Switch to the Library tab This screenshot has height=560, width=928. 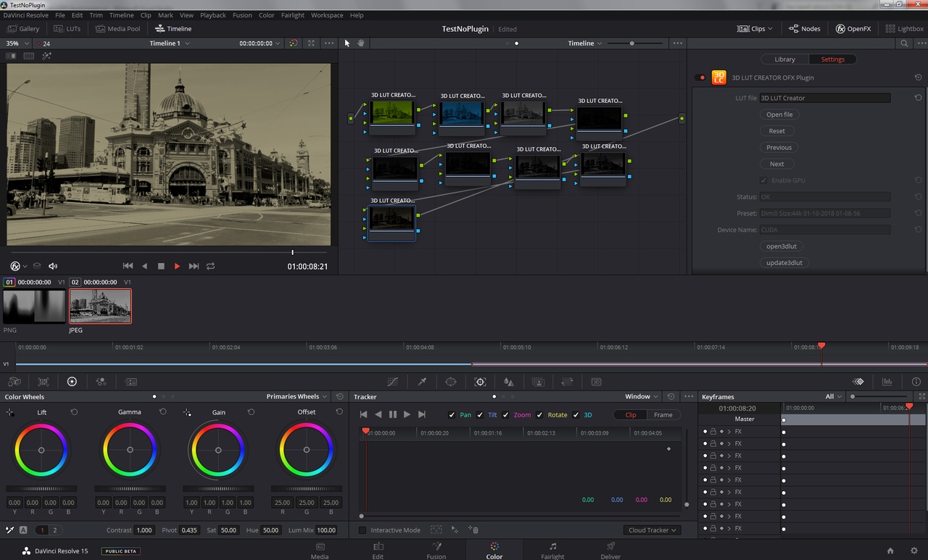pos(784,59)
